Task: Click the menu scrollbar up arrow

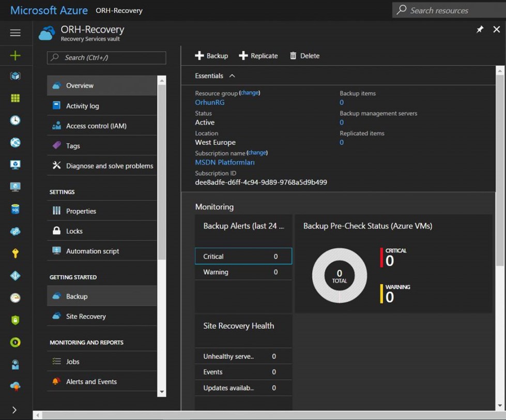Action: coord(162,80)
